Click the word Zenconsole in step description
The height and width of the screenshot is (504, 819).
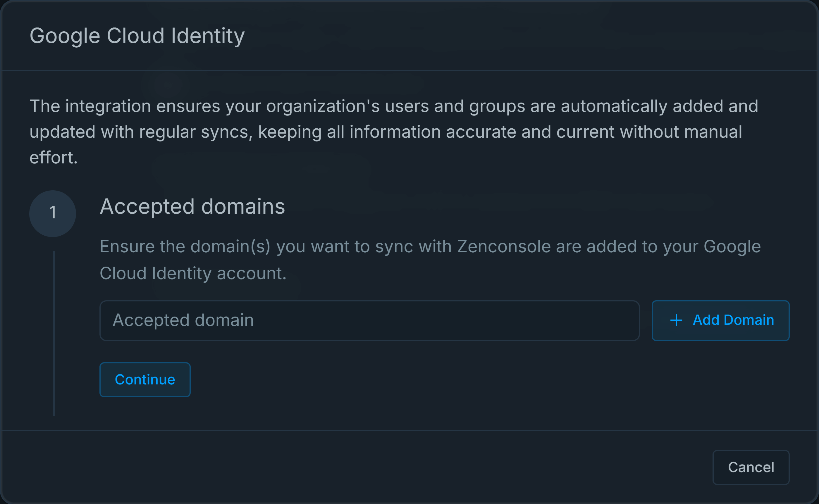pos(504,247)
